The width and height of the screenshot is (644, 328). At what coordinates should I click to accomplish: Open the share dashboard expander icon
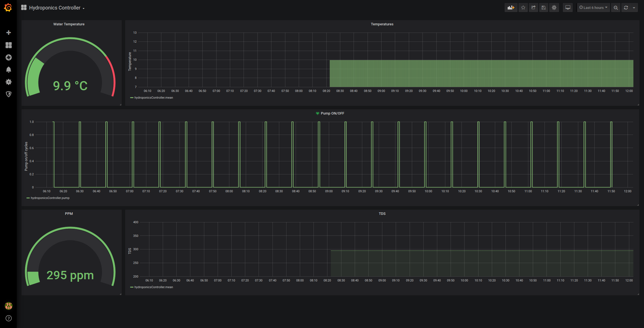pyautogui.click(x=533, y=8)
